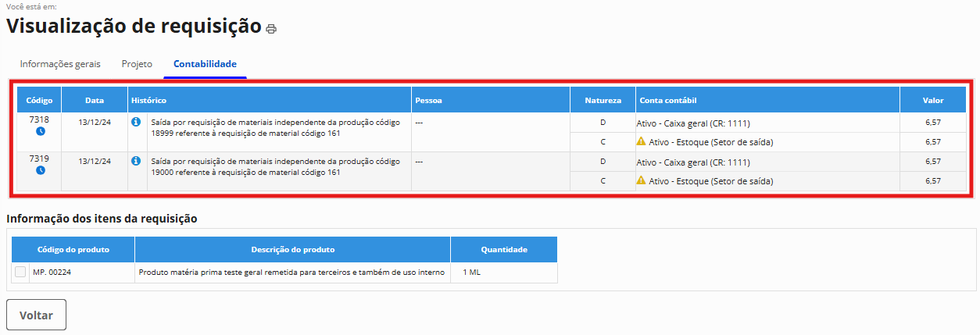
Task: Switch to the Projeto tab
Action: click(x=137, y=64)
